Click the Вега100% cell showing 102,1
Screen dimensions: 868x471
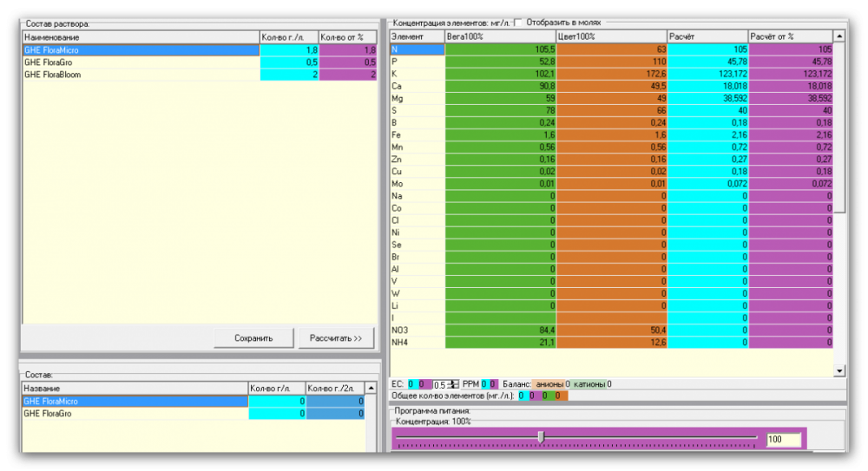501,74
